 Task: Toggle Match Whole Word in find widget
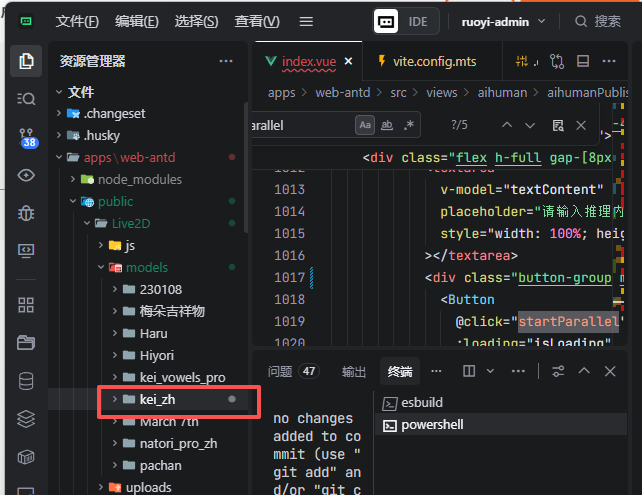(387, 125)
